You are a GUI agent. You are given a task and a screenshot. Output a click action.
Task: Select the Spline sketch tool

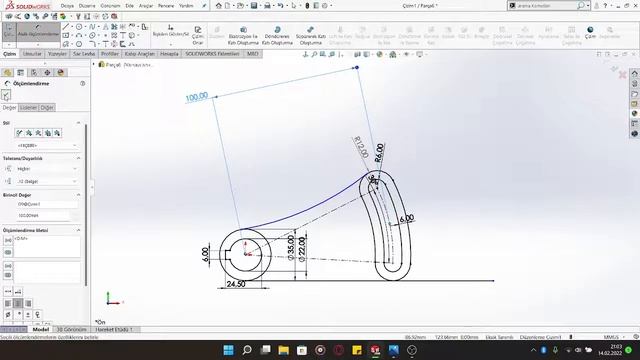pyautogui.click(x=92, y=27)
